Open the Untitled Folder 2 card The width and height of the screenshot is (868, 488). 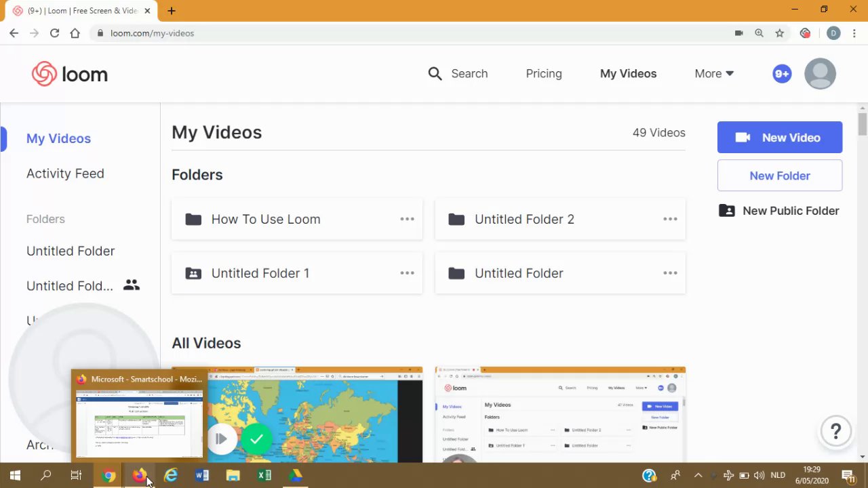pos(560,219)
